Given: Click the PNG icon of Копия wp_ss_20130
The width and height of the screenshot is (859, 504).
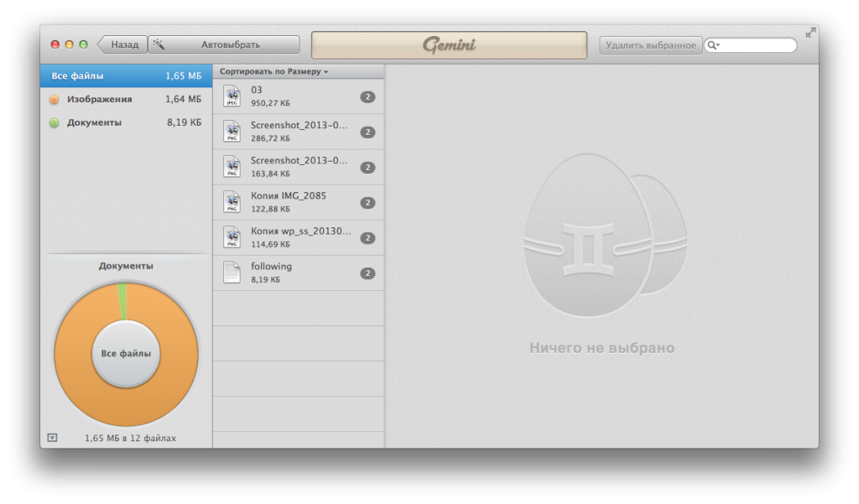Looking at the screenshot, I should click(x=232, y=237).
